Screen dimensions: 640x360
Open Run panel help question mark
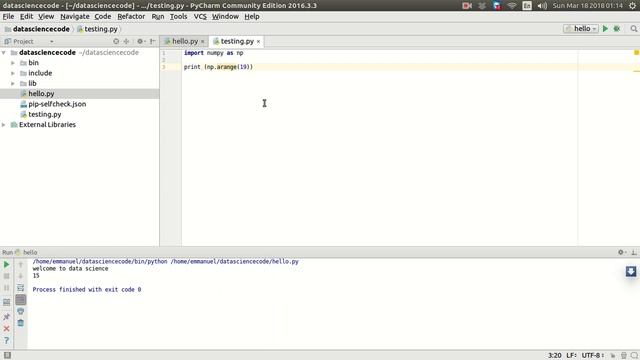pyautogui.click(x=7, y=340)
